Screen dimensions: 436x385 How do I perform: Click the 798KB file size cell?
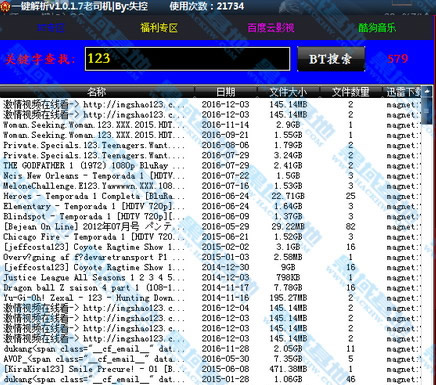click(x=288, y=278)
